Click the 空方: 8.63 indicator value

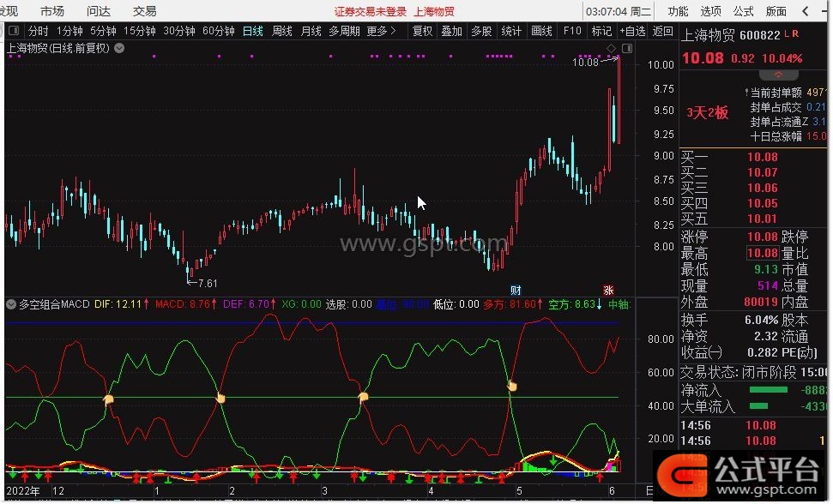[x=576, y=304]
